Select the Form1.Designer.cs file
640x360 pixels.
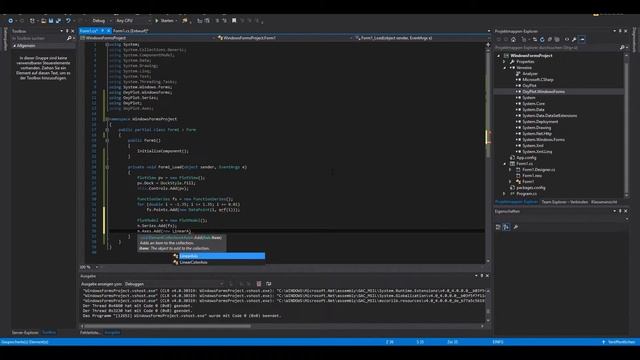[x=538, y=170]
